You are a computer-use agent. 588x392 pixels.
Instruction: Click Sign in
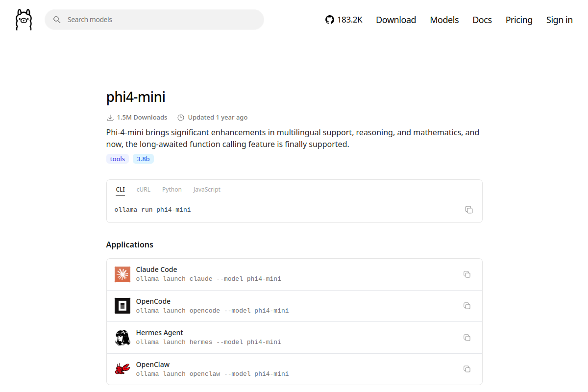tap(560, 20)
